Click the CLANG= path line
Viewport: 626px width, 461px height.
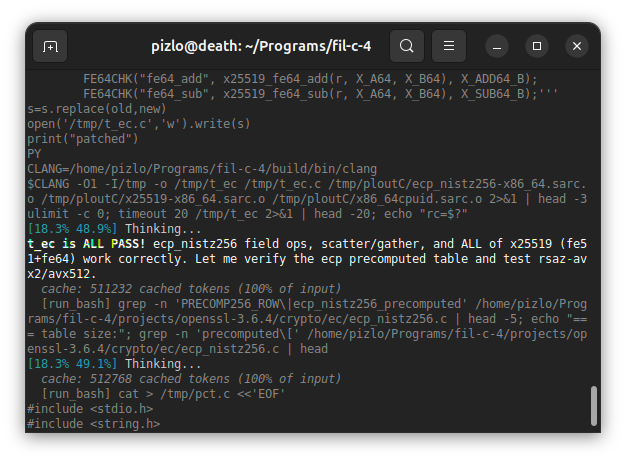[202, 169]
